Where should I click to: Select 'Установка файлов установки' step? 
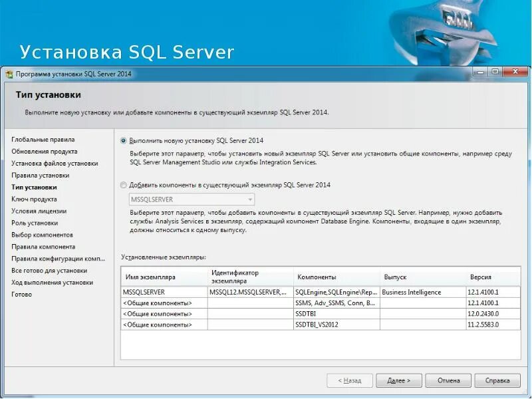[x=55, y=163]
